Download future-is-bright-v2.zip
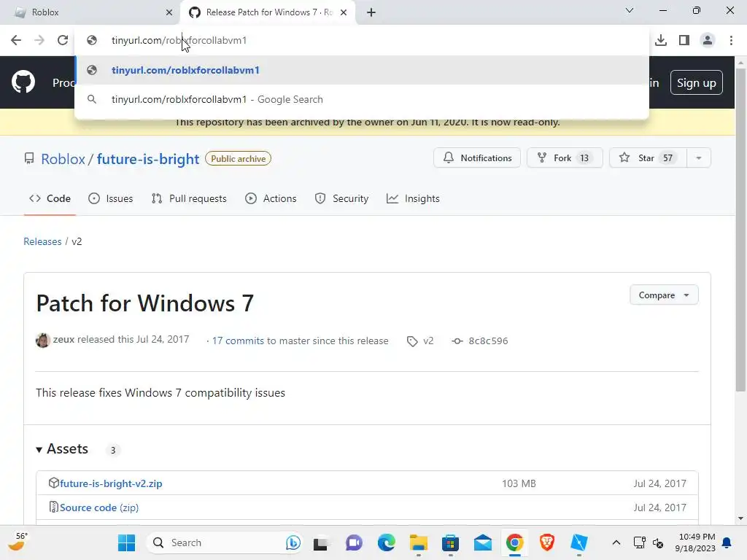 coord(111,483)
